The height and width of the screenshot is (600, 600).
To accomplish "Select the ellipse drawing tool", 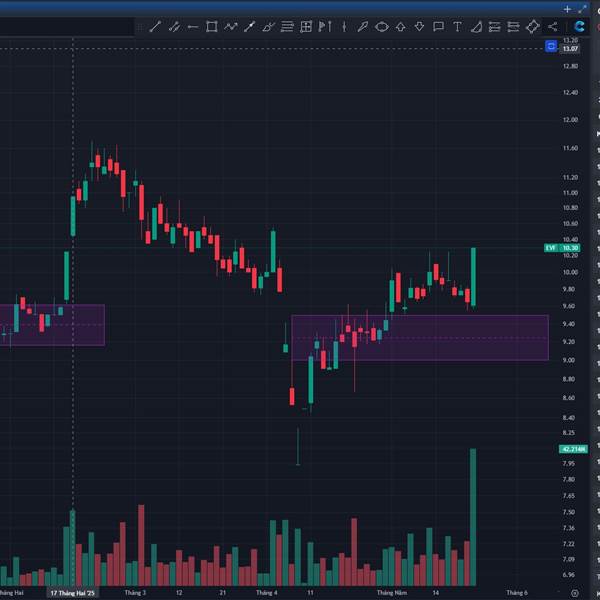I will click(382, 27).
